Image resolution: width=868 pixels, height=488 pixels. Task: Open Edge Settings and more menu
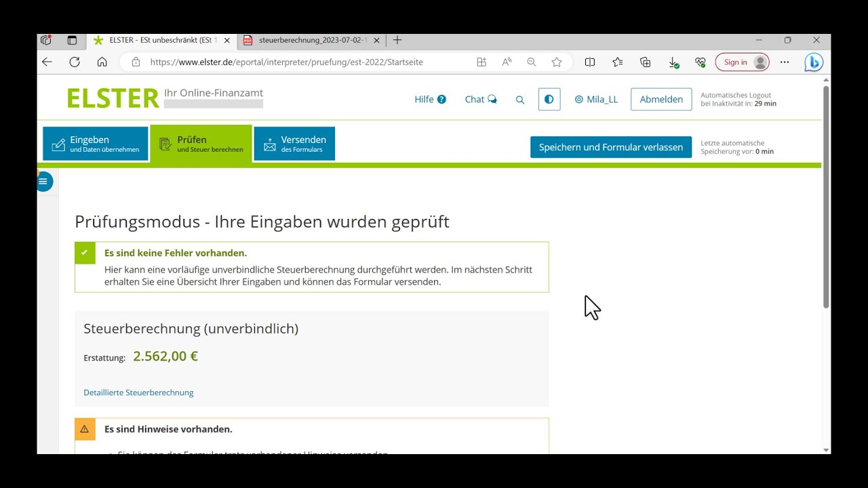point(785,62)
